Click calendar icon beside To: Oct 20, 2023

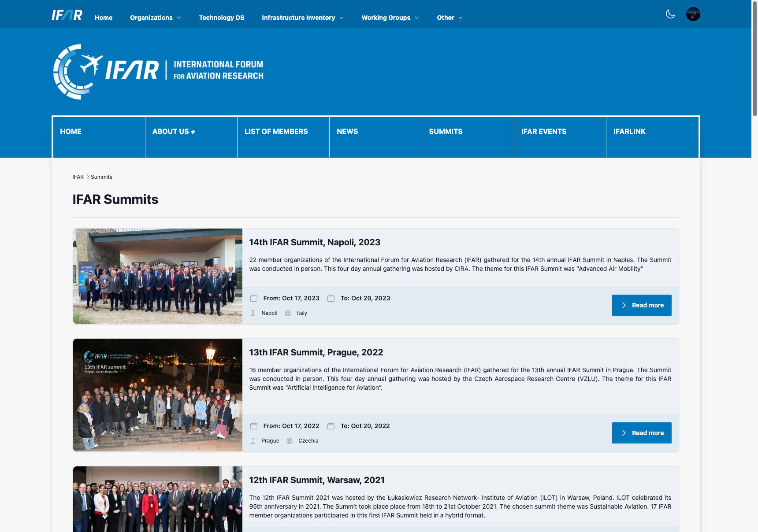(x=331, y=298)
